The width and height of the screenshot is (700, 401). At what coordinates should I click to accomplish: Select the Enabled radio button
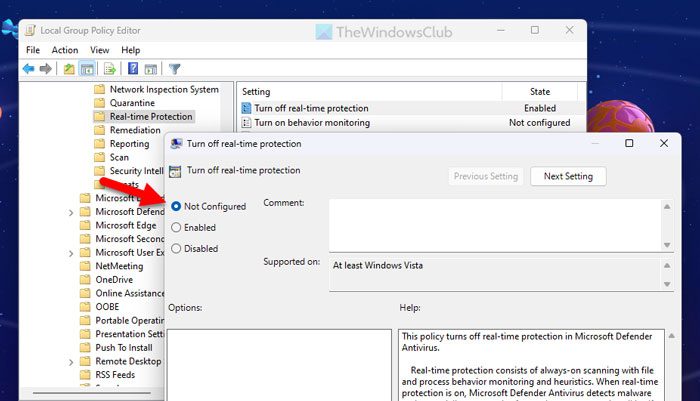tap(176, 227)
